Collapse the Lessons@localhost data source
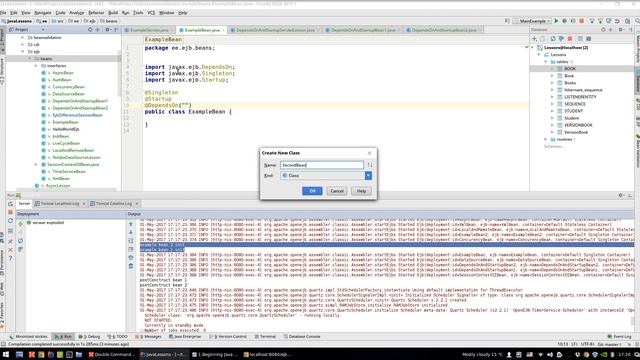640x360 pixels. click(x=532, y=48)
